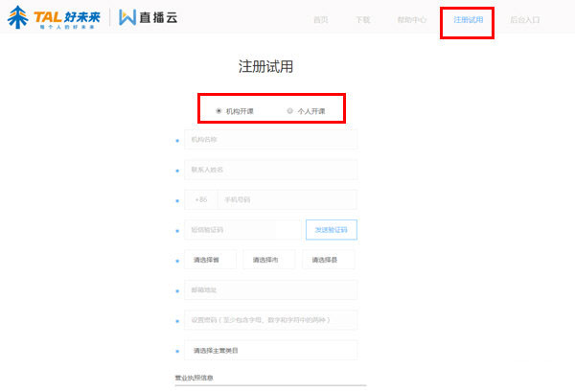Focus the 短信验证码 input field
The width and height of the screenshot is (575, 392).
pos(243,230)
